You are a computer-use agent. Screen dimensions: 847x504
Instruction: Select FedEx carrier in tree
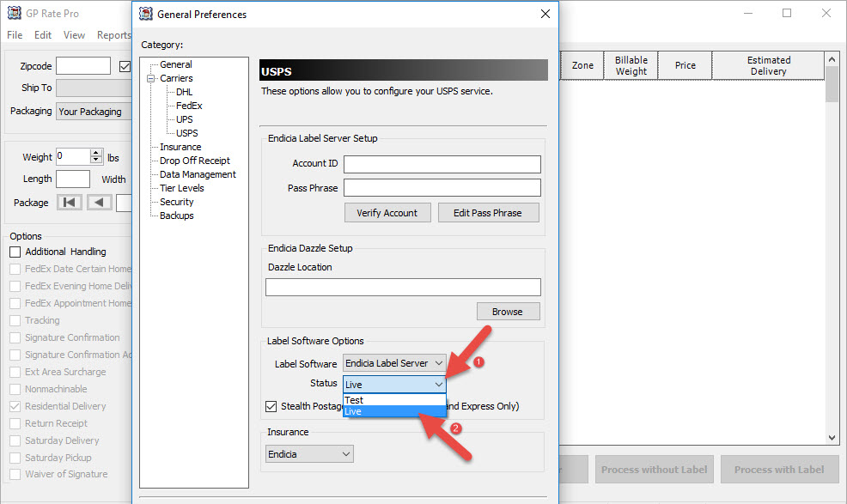tap(189, 106)
